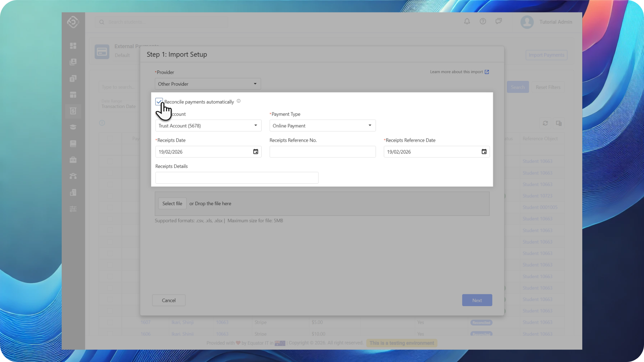Focus the Receipts Details text field
Screen dimensions: 644x362
[237, 178]
